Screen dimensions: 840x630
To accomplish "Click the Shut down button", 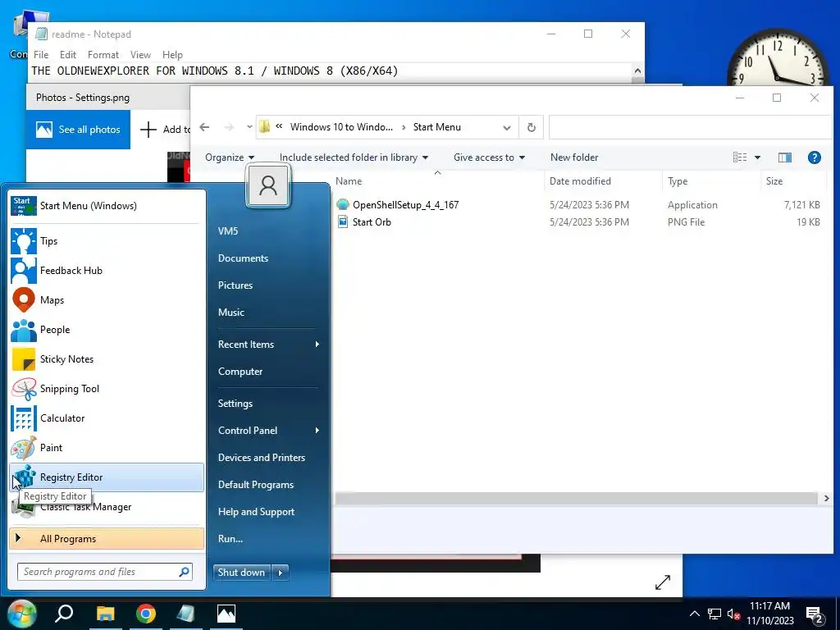I will point(242,573).
